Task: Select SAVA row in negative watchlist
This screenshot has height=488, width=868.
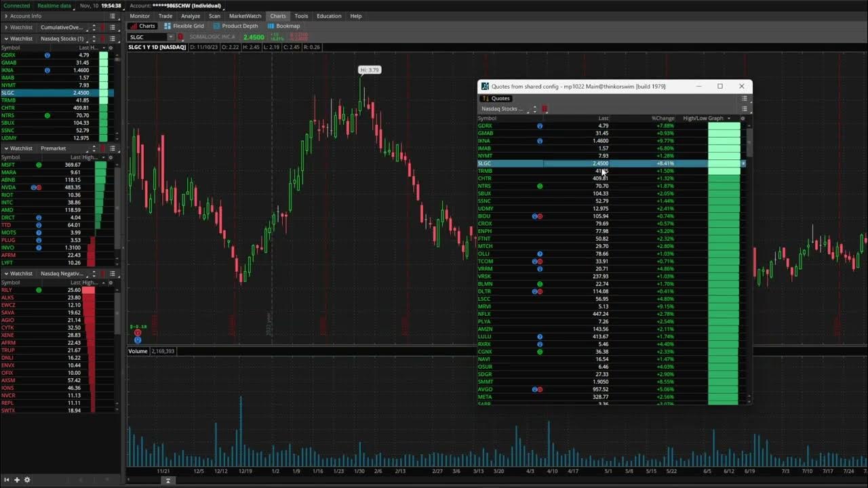Action: (x=57, y=312)
